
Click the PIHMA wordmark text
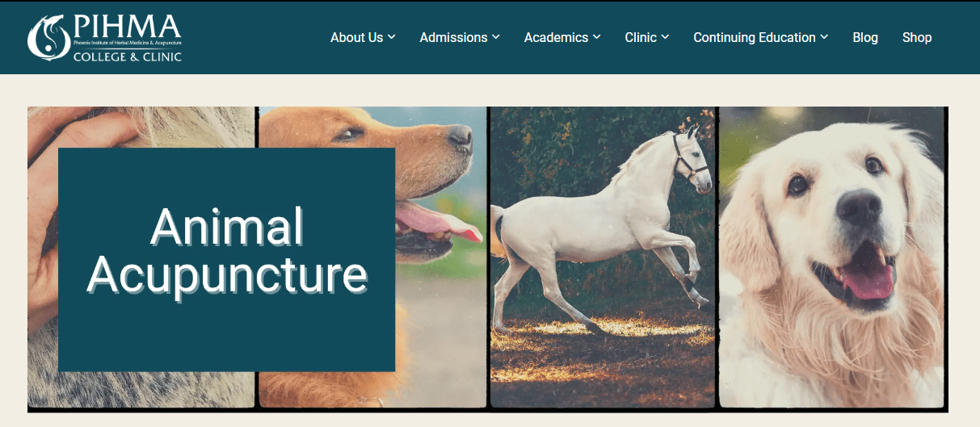click(x=127, y=27)
